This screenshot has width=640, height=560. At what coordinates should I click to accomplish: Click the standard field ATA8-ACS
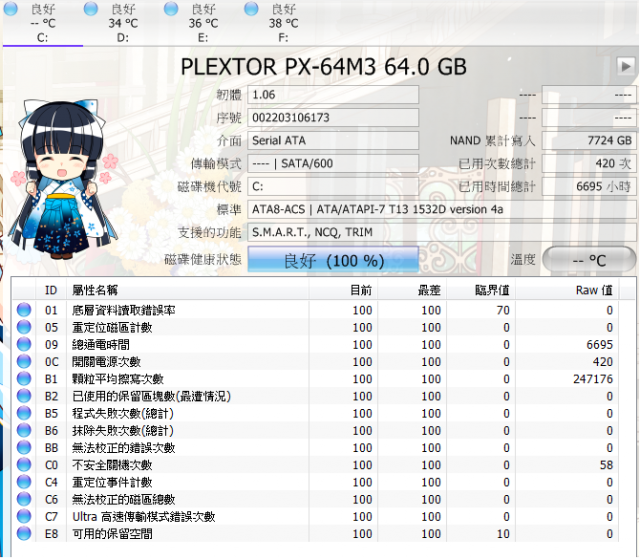(x=442, y=209)
